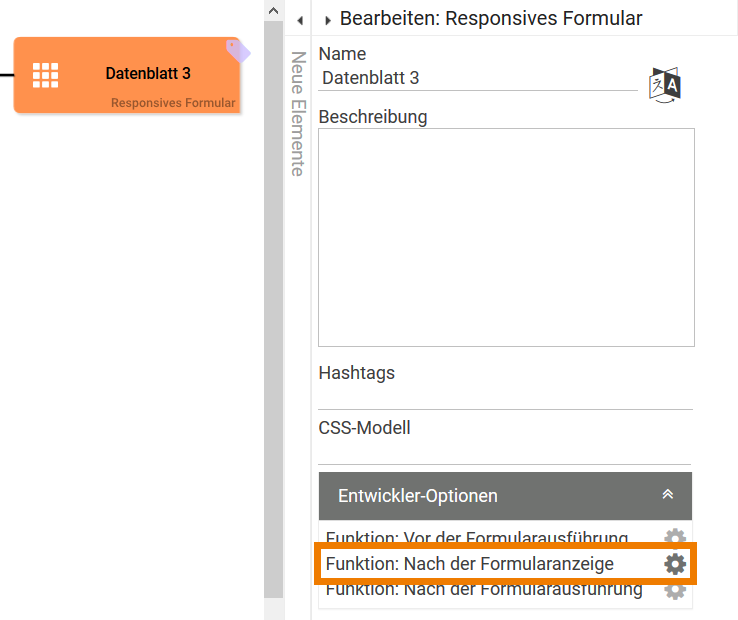Click the Hashtags input field
This screenshot has width=738, height=620.
point(505,396)
